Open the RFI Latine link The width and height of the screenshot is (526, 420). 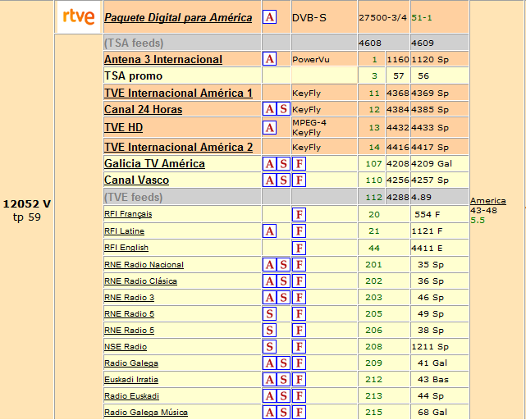click(124, 231)
